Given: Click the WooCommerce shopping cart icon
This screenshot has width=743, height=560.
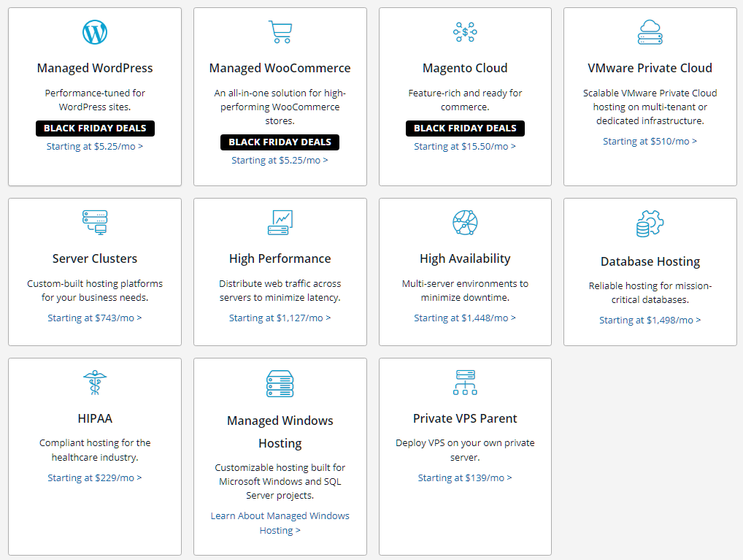Looking at the screenshot, I should coord(280,32).
